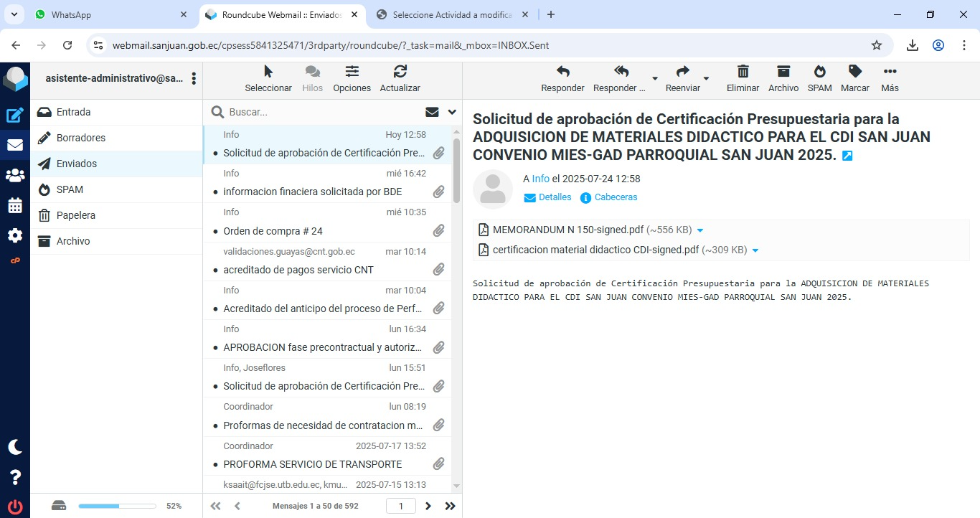
Task: Toggle the Seleccionar selection mode
Action: coord(268,72)
